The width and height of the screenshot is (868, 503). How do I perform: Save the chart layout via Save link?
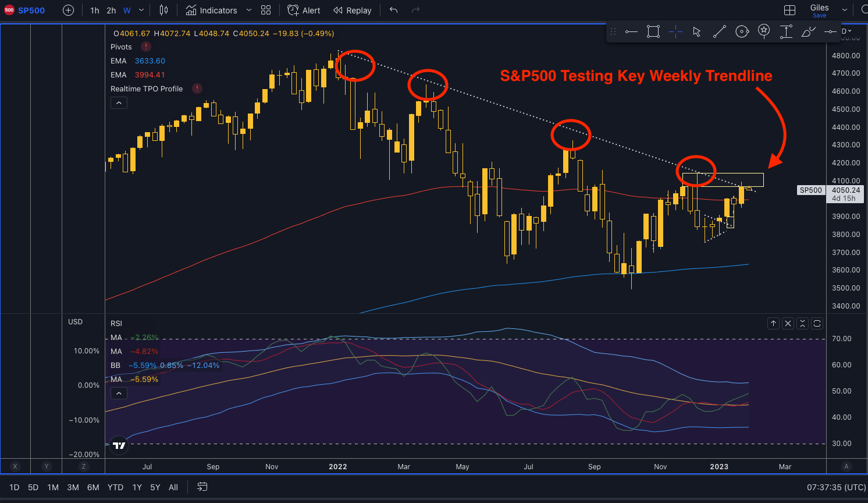coord(820,15)
